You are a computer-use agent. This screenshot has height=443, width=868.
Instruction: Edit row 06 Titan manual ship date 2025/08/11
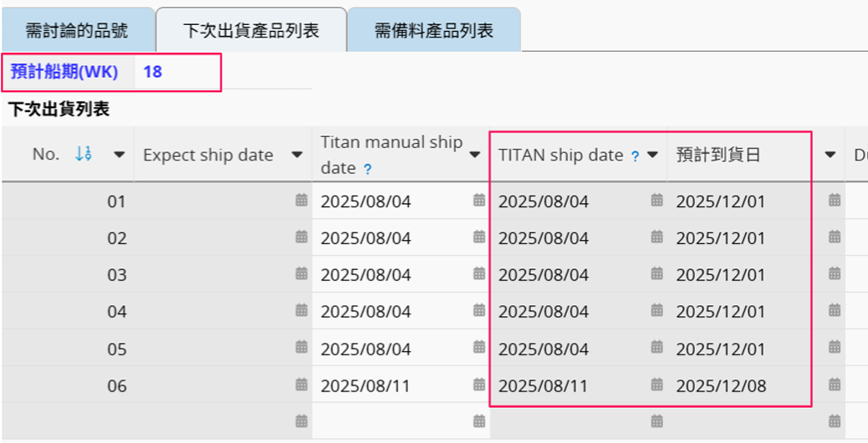(366, 385)
